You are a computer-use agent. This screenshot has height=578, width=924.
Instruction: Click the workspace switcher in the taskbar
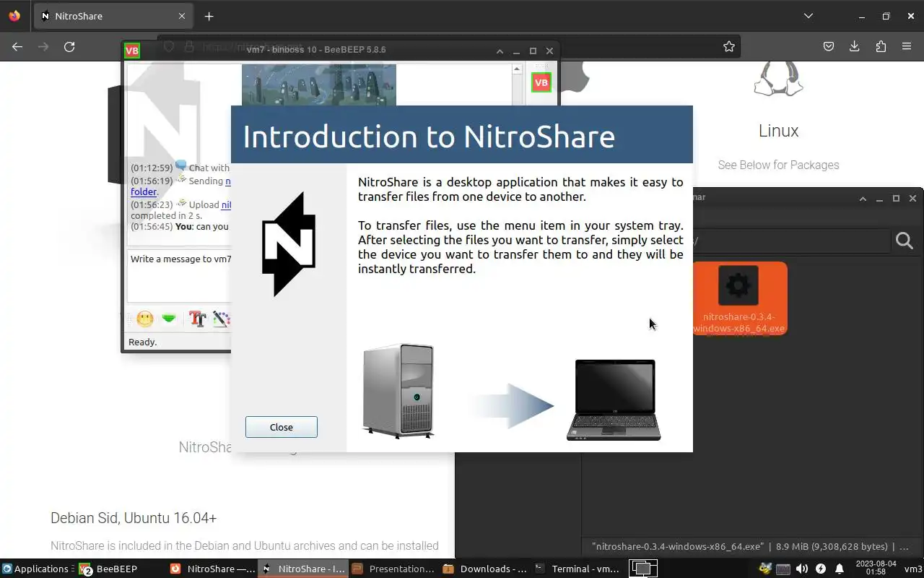click(x=642, y=569)
